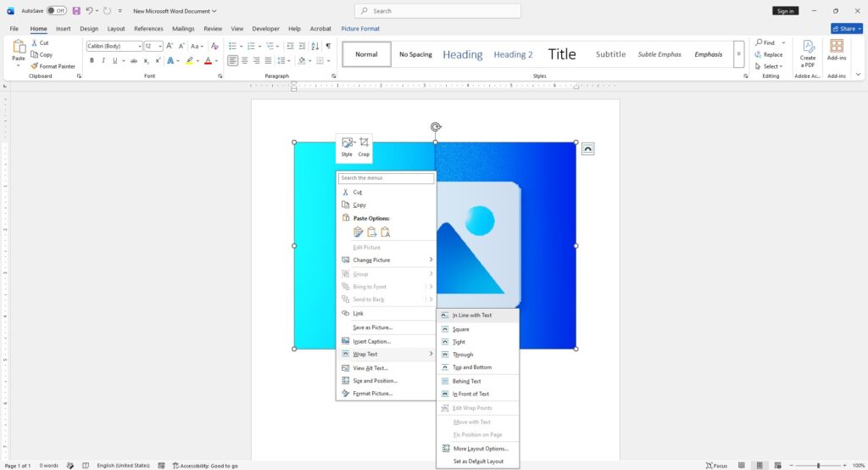Decrease font size with shrink font icon
The image size is (868, 470).
[x=181, y=46]
